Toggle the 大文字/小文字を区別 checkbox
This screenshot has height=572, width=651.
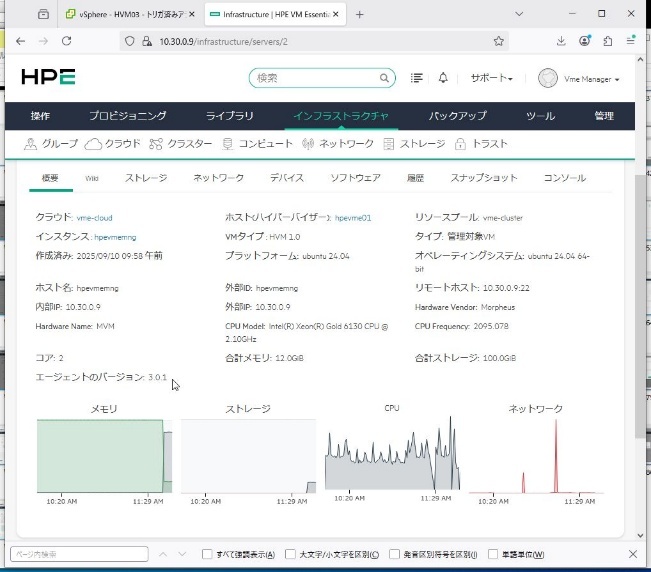(291, 554)
